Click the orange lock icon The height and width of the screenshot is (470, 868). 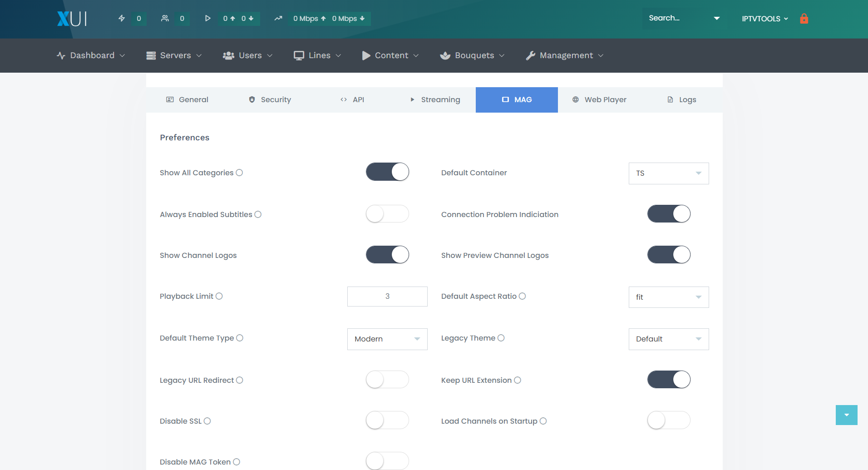(x=804, y=19)
